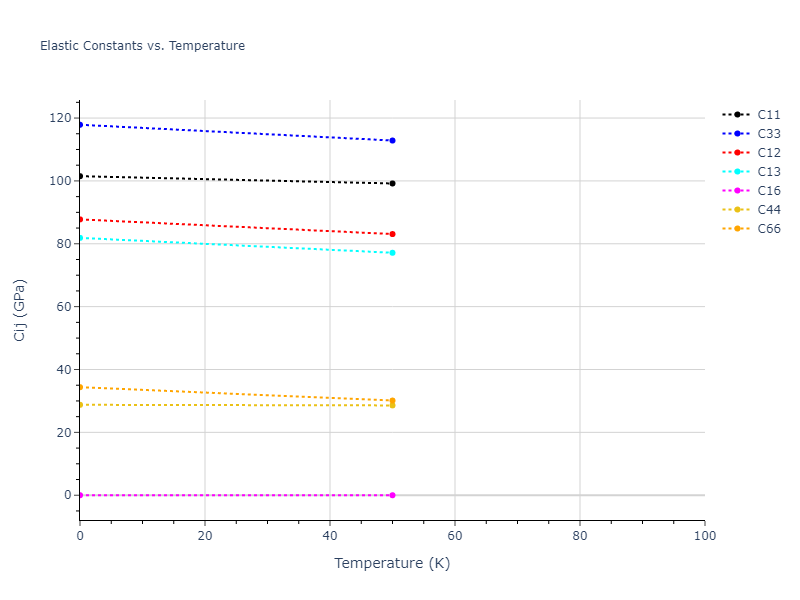This screenshot has height=600, width=800.
Task: Toggle the C11 series in the legend
Action: coord(768,115)
